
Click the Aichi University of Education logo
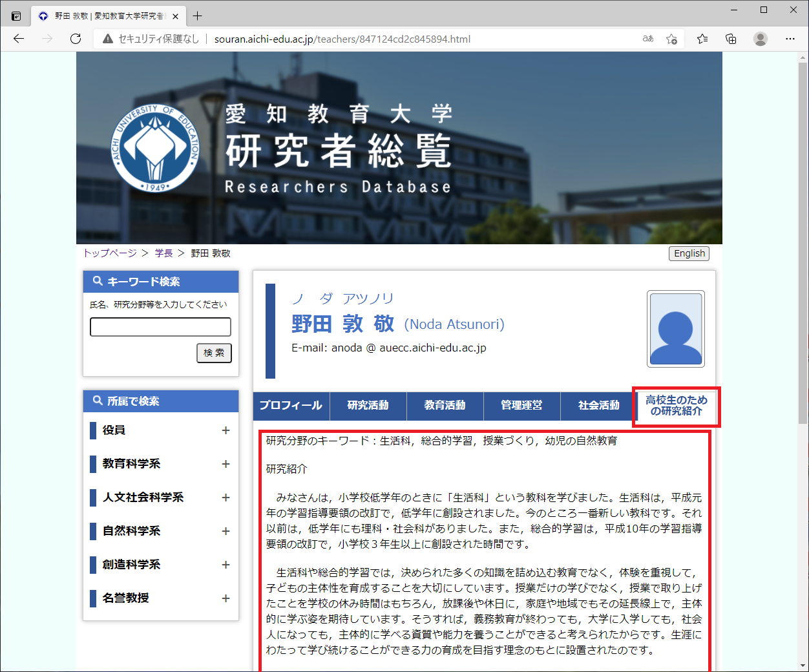tap(155, 149)
